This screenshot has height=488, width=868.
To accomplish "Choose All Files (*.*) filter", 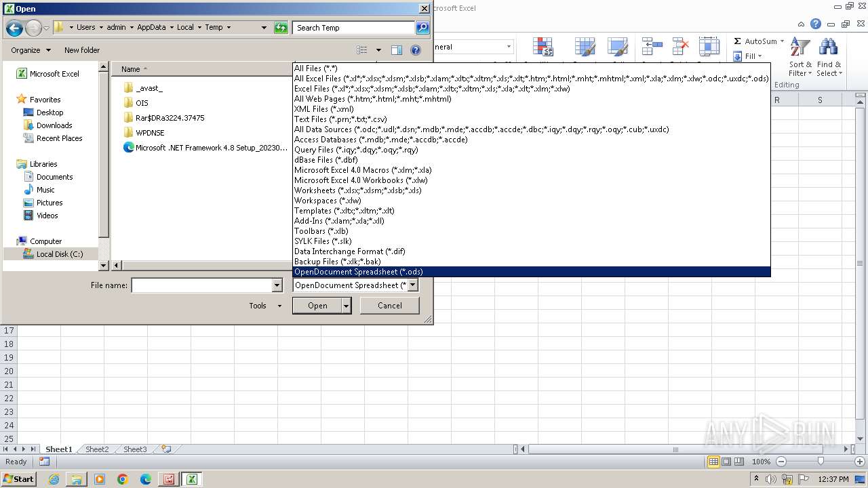I will click(532, 68).
